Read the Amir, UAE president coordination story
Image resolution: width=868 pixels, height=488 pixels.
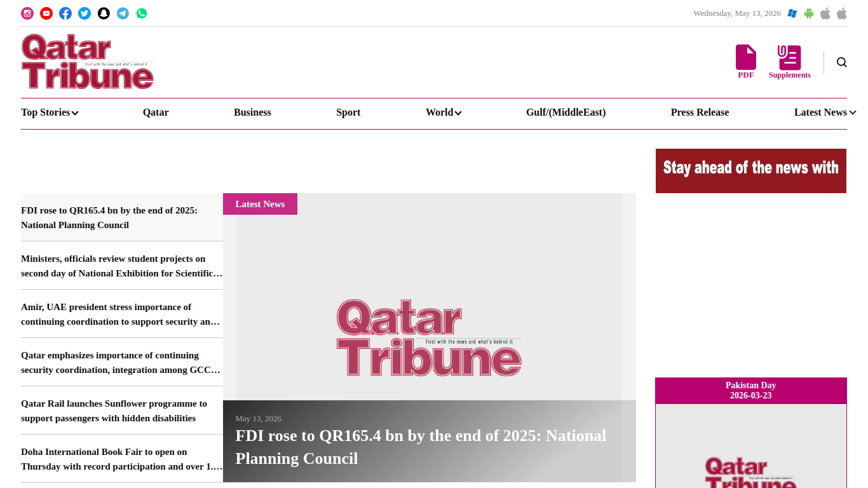(x=122, y=314)
